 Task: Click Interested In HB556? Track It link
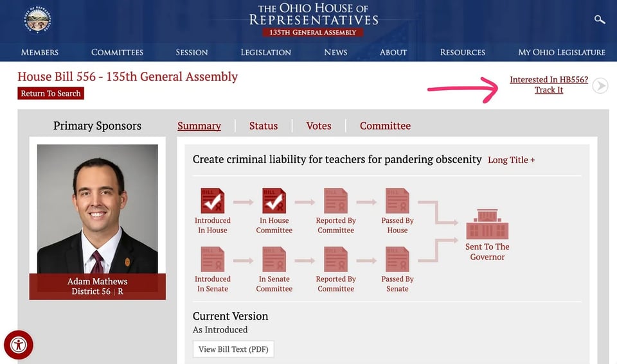[549, 85]
